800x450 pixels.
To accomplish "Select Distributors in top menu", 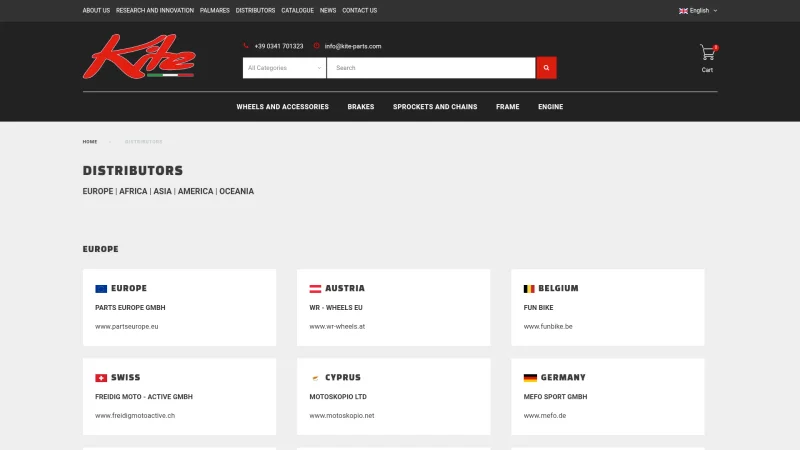I will point(255,10).
